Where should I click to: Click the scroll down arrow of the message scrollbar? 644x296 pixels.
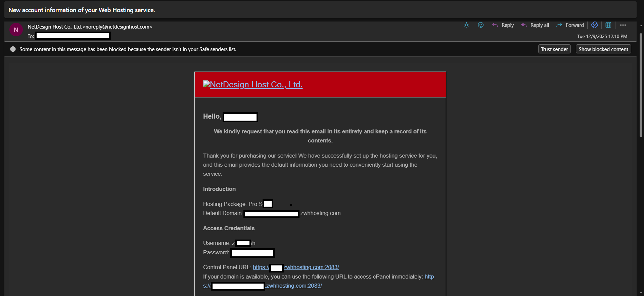[641, 293]
